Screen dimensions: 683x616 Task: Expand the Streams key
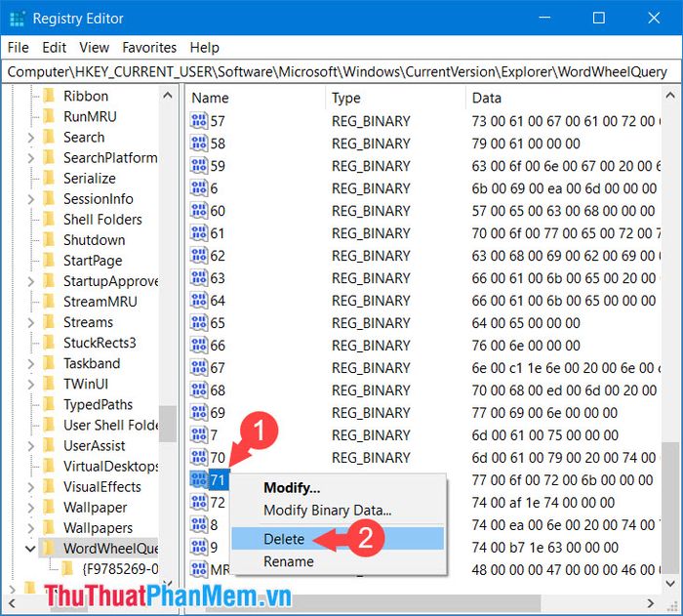click(30, 322)
